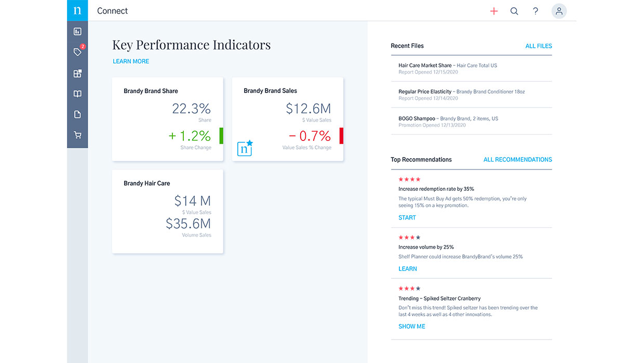Click star rating above Spiked Seltzer Cranberry
Image resolution: width=644 pixels, height=363 pixels.
410,289
